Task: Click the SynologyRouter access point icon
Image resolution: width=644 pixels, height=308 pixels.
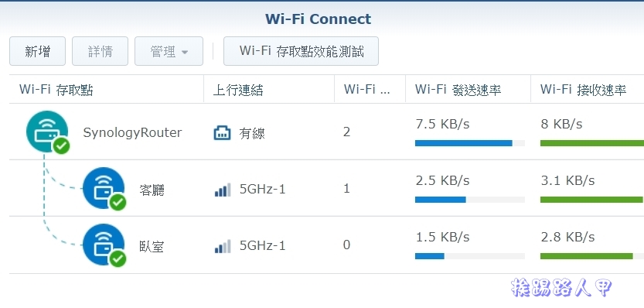Action: pos(47,132)
